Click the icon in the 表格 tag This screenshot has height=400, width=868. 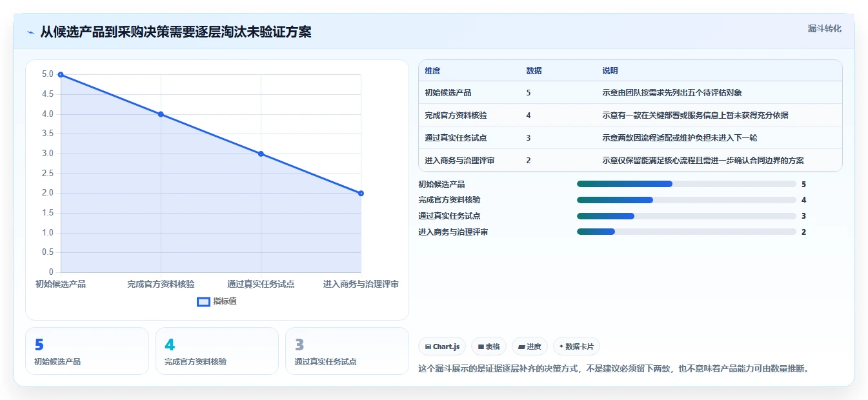click(x=481, y=346)
